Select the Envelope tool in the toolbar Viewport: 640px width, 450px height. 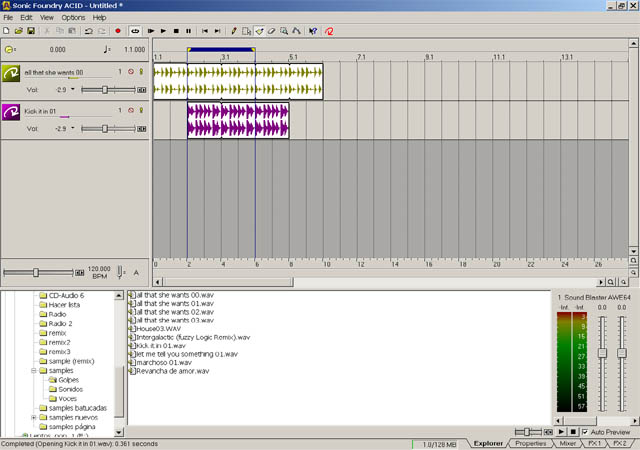296,31
